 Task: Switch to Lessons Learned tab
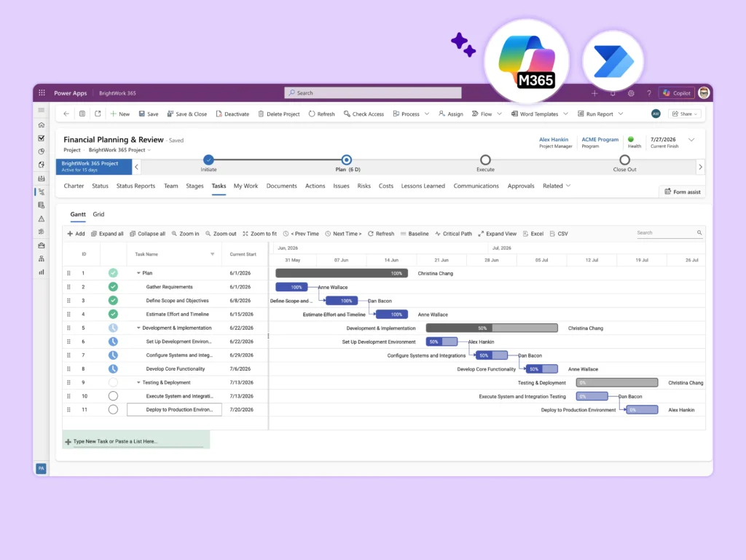[423, 186]
